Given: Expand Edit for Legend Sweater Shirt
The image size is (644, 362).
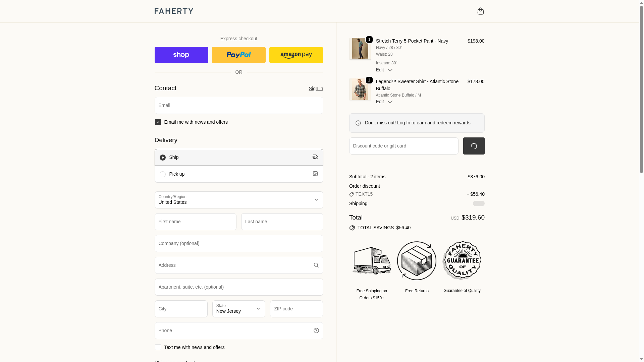Looking at the screenshot, I should point(384,102).
